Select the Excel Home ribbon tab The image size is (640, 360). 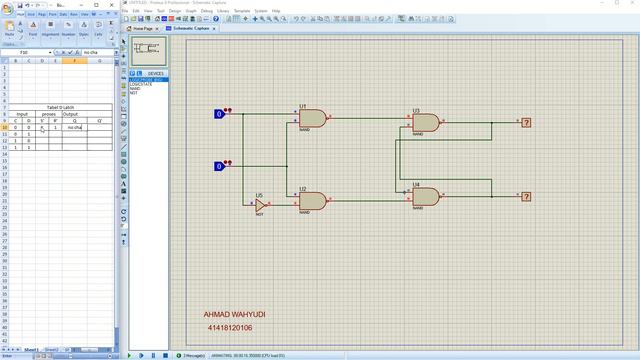(x=20, y=14)
